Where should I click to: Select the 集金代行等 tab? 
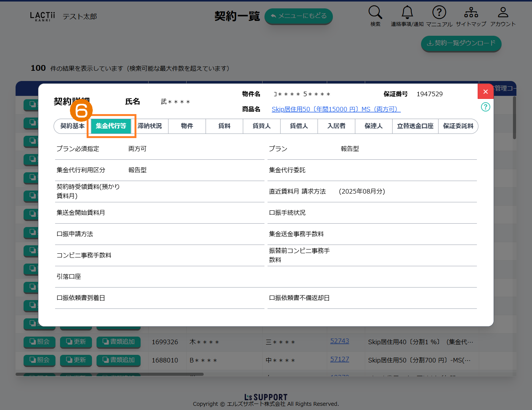pos(111,126)
